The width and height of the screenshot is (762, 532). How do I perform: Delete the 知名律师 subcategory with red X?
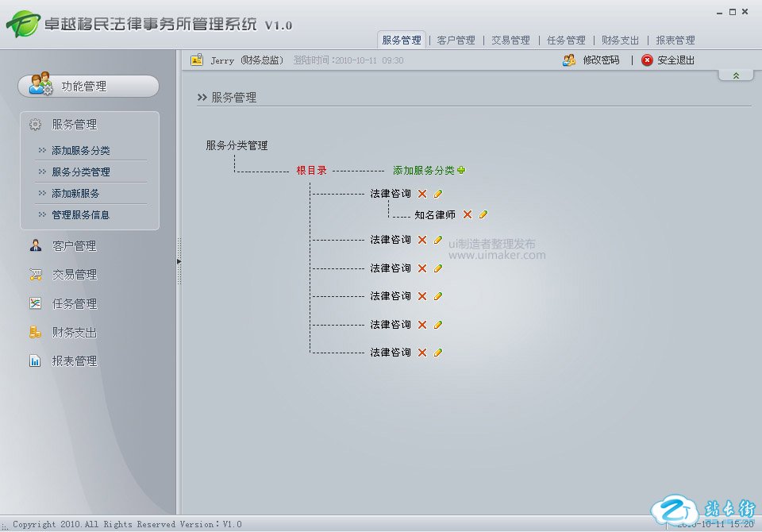click(468, 214)
